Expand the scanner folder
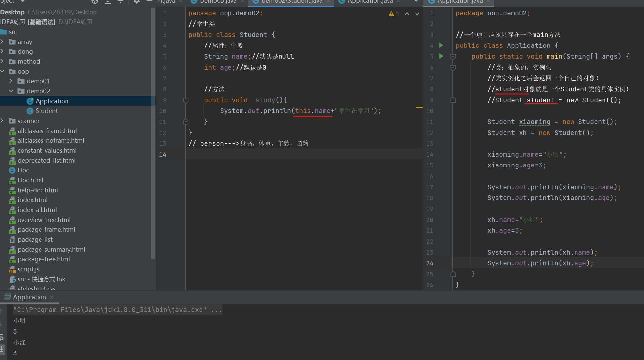This screenshot has width=644, height=360. tap(2, 121)
